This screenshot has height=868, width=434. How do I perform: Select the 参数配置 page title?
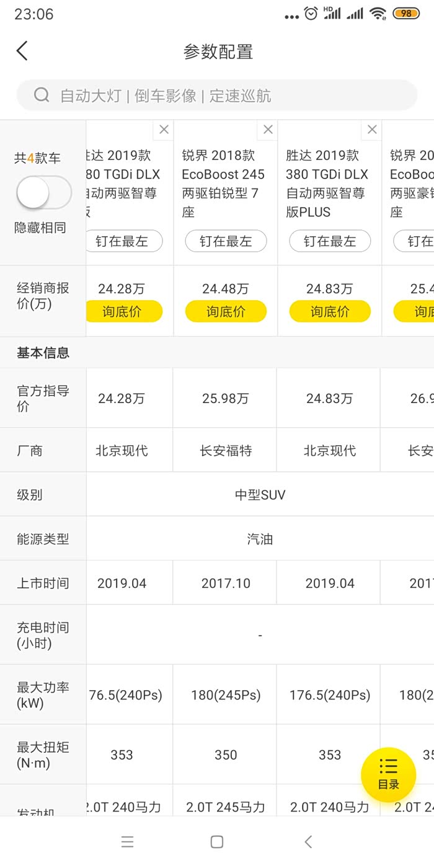click(x=218, y=51)
